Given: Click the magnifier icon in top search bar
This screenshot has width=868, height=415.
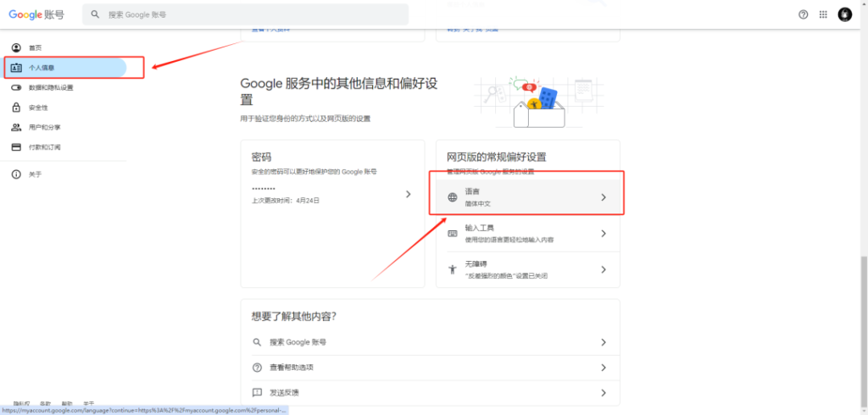Looking at the screenshot, I should pyautogui.click(x=96, y=14).
